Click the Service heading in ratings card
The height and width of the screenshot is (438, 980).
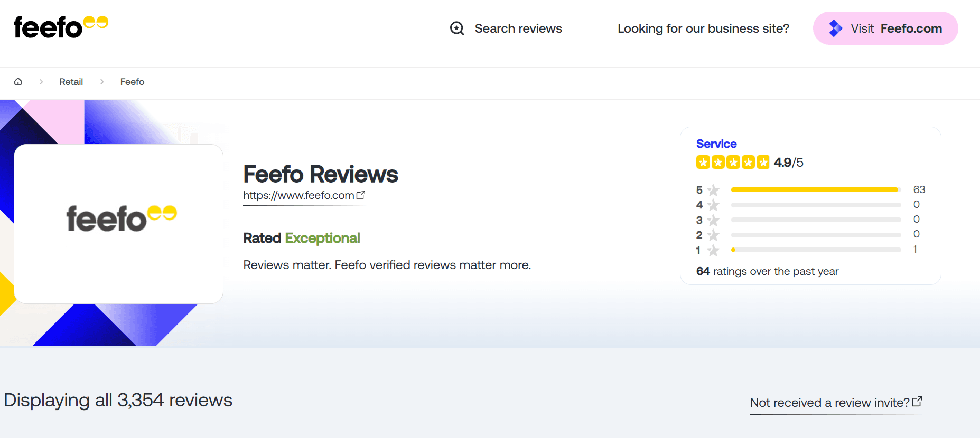coord(716,144)
